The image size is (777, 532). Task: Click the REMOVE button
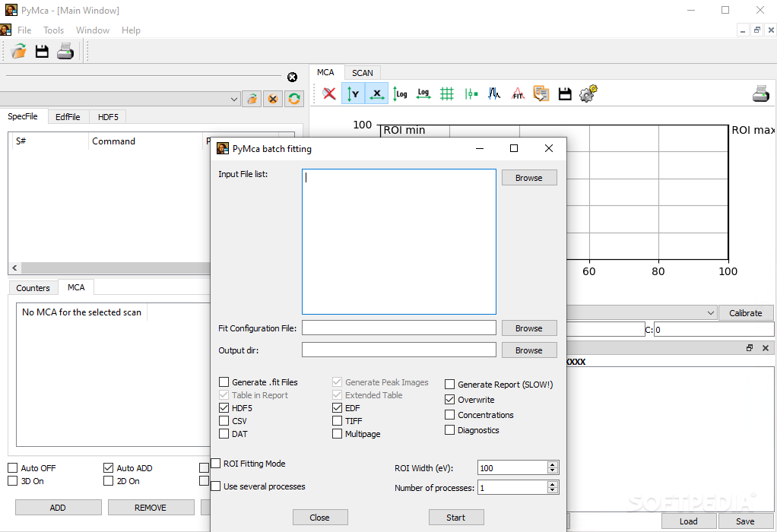pos(151,507)
